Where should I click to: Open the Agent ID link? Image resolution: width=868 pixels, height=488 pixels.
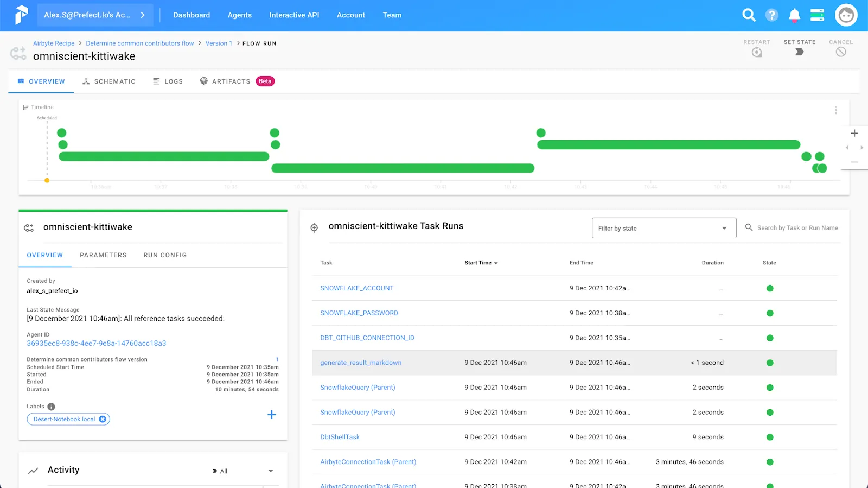tap(97, 343)
